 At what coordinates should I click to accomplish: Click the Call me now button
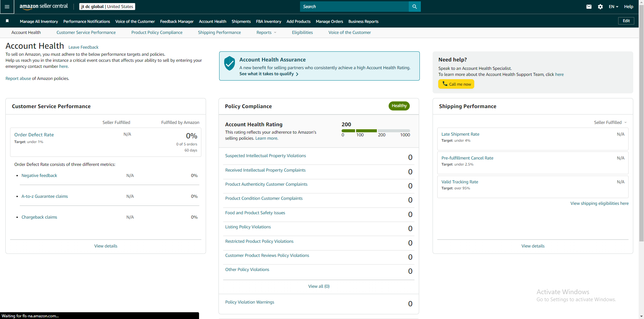(x=456, y=84)
